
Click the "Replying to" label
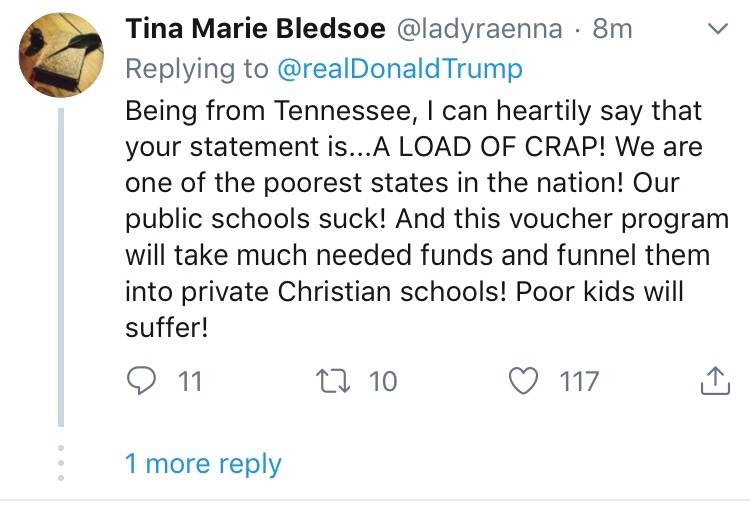(x=196, y=68)
